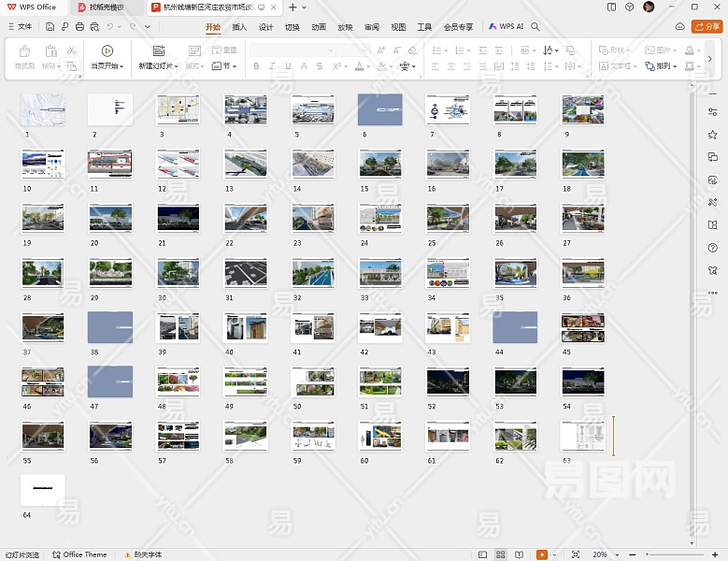Switch to normal view in status bar

click(483, 554)
